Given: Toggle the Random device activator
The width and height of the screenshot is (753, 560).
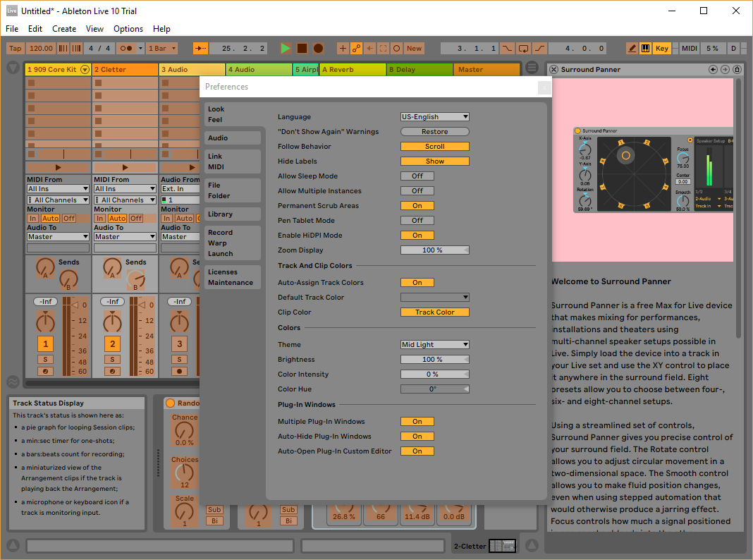Looking at the screenshot, I should [170, 403].
